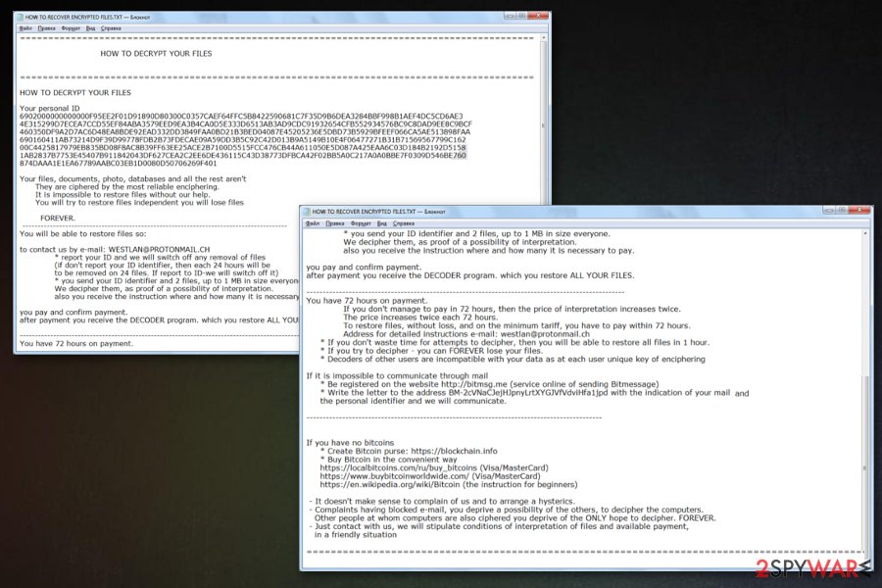
Task: Click the front window's vertical scrollbar thumb
Action: click(x=865, y=468)
